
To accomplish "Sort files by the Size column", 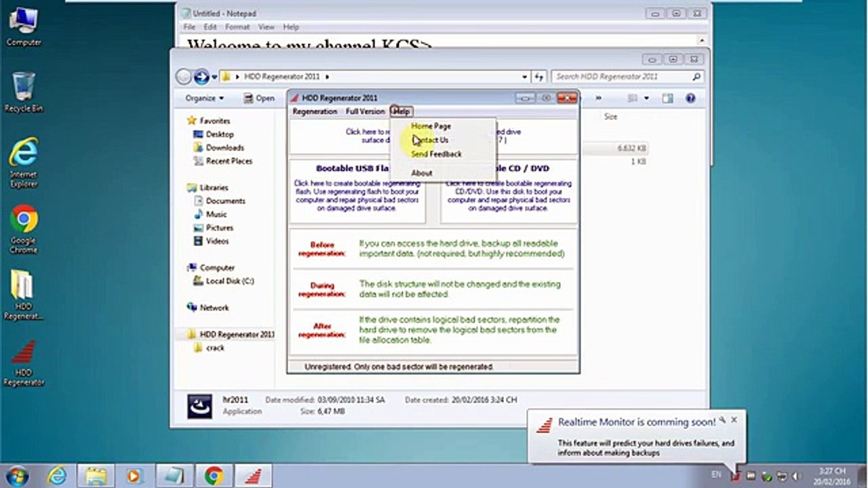I will pyautogui.click(x=610, y=117).
